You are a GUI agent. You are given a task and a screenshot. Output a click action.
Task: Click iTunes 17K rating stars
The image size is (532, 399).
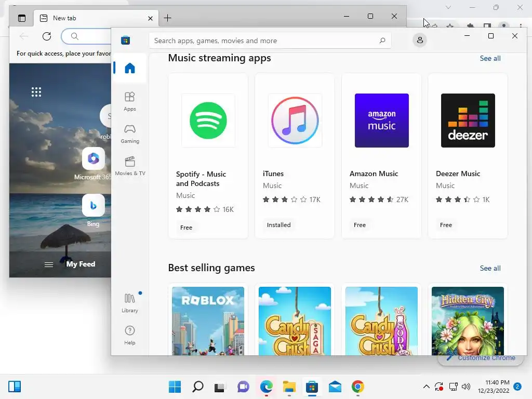285,199
